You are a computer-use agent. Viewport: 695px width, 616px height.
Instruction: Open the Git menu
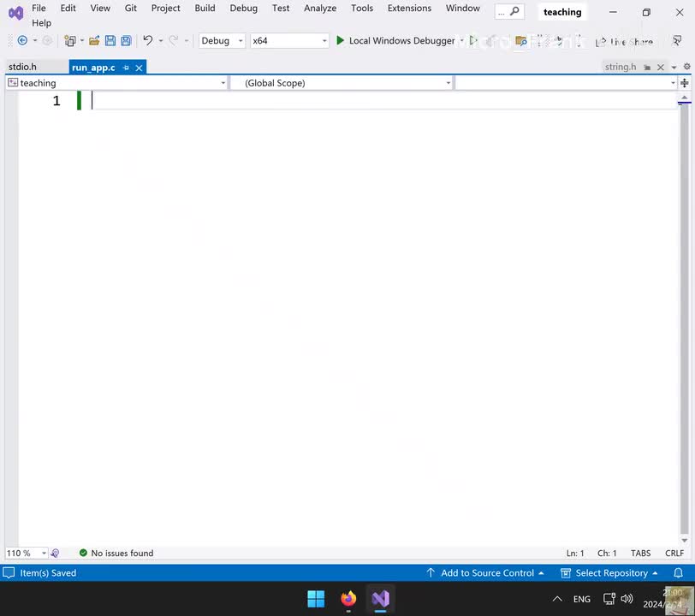tap(130, 8)
